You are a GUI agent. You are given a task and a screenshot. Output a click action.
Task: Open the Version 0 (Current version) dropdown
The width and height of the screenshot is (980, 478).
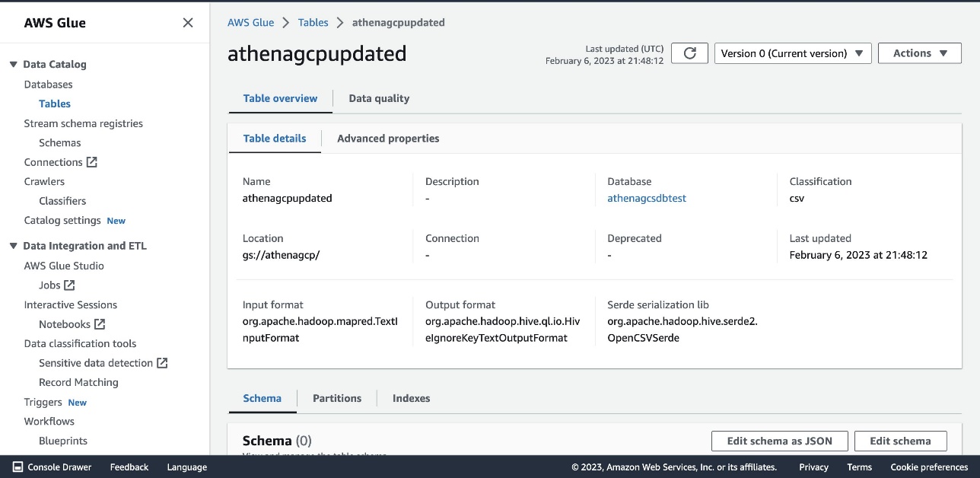[793, 53]
